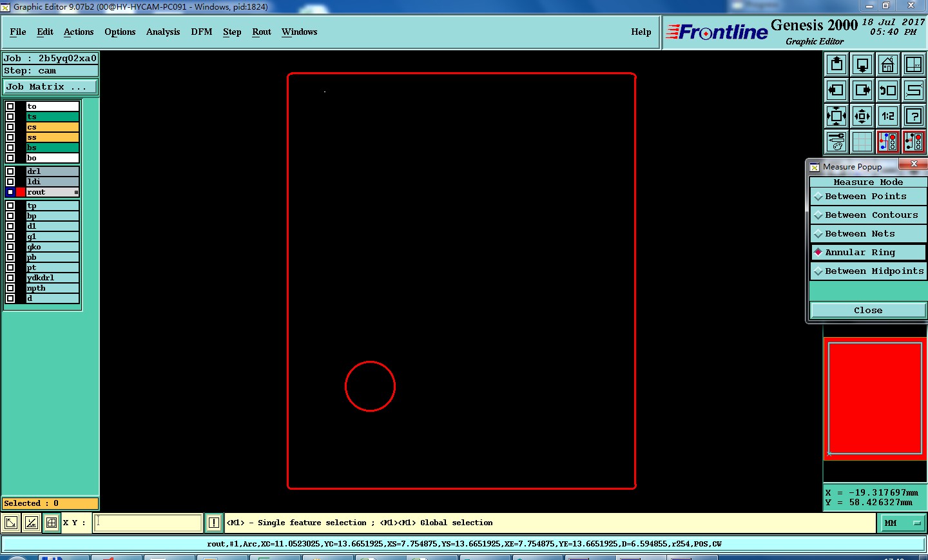
Task: Click the home view icon
Action: click(x=888, y=64)
